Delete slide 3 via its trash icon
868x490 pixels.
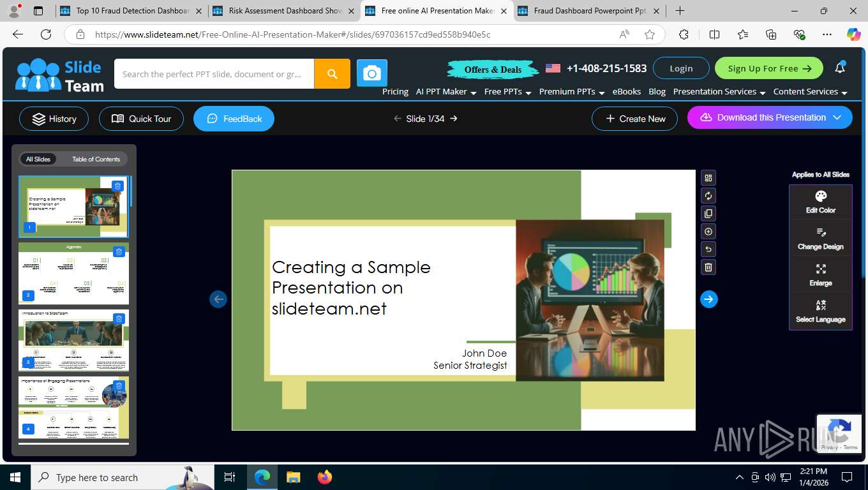click(119, 319)
